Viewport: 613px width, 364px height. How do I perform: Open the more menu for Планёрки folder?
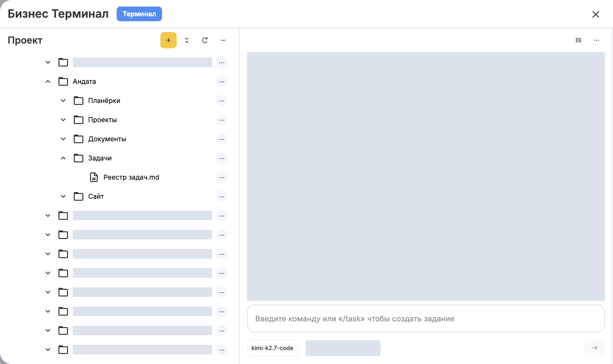[x=221, y=101]
